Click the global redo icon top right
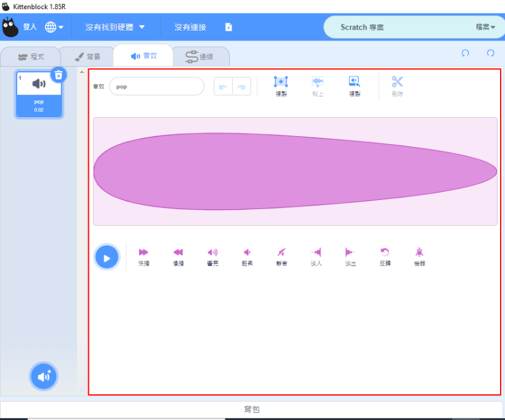The height and width of the screenshot is (420, 505). [490, 53]
